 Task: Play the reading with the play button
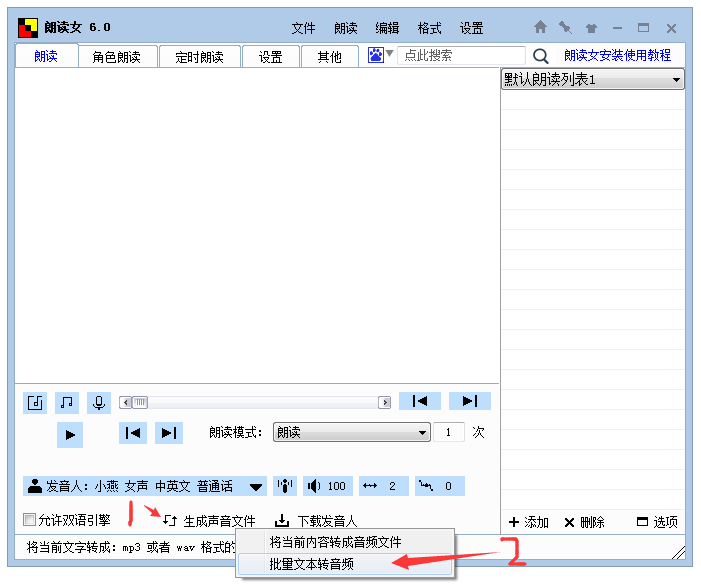70,435
